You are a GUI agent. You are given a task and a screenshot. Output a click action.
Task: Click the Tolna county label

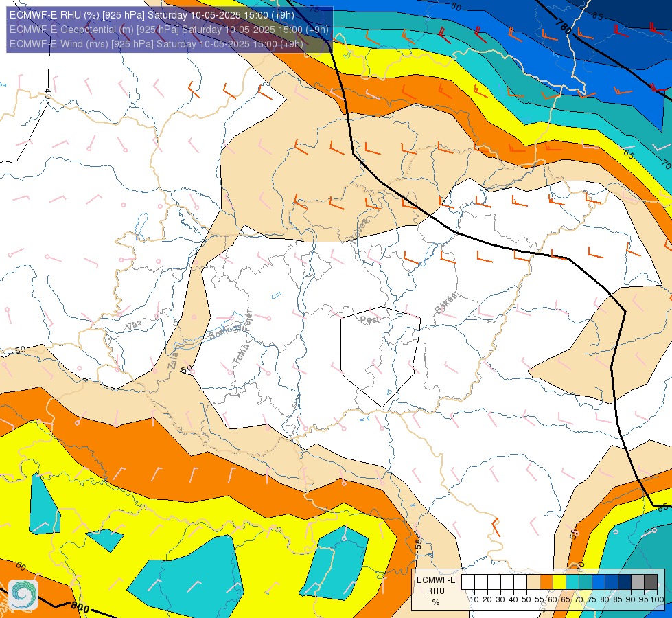[241, 354]
